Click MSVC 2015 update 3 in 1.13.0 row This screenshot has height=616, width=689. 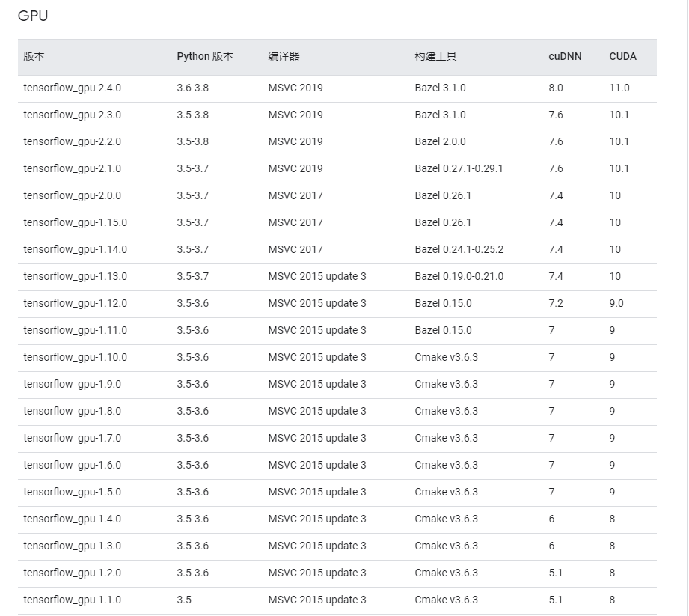316,276
